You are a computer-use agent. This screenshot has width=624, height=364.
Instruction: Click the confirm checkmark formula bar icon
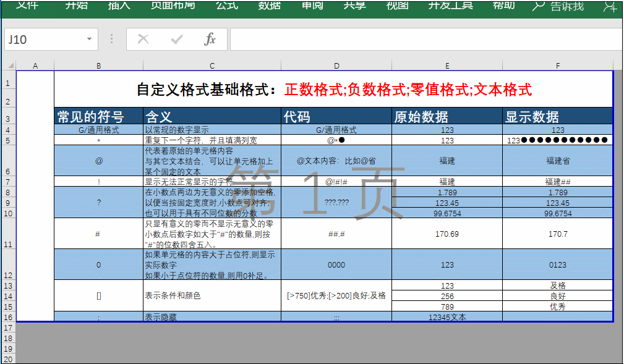(177, 39)
